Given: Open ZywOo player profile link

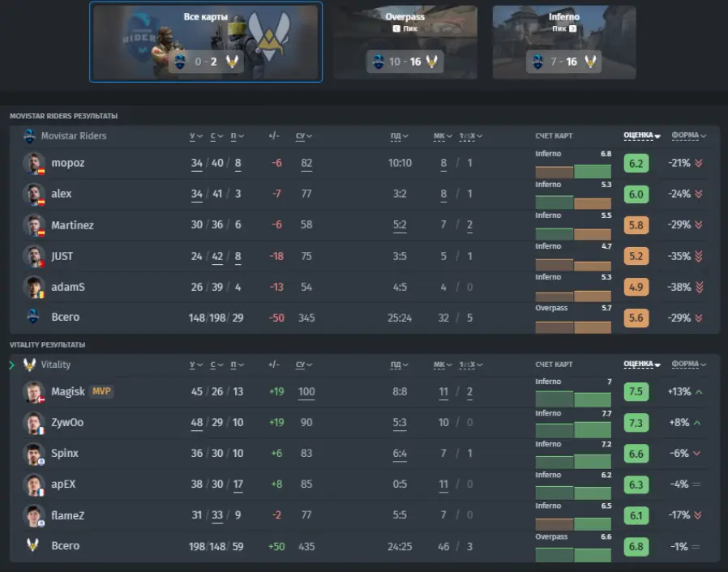Looking at the screenshot, I should tap(67, 423).
